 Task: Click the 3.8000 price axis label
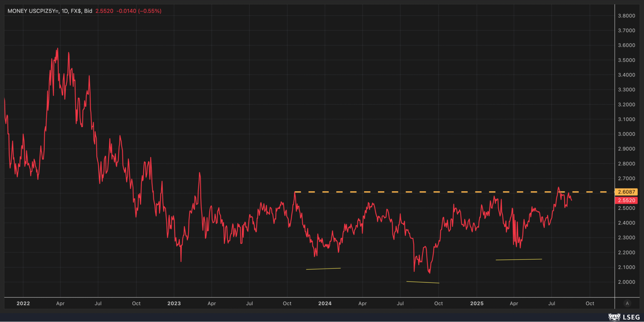(x=626, y=16)
